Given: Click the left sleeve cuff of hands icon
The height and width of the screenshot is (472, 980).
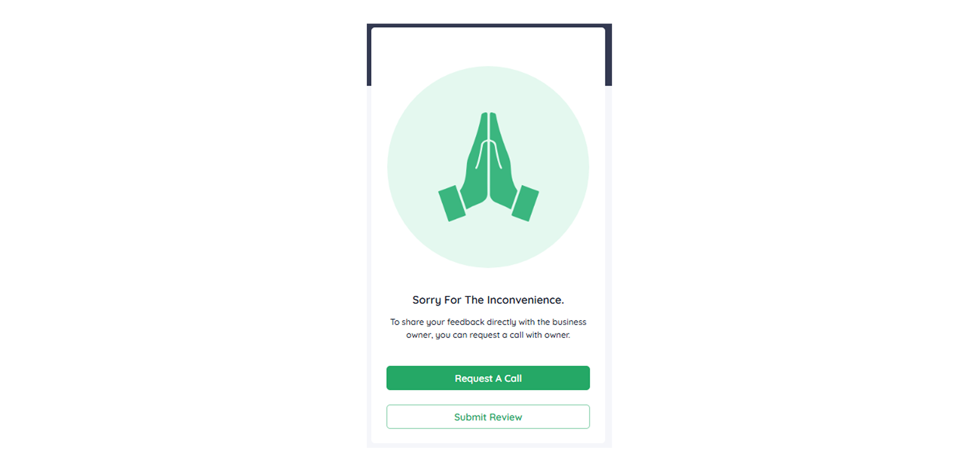Looking at the screenshot, I should (x=452, y=203).
